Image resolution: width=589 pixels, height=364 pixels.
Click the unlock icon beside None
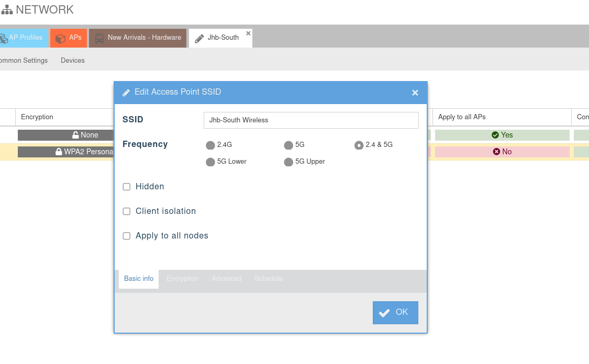pos(75,135)
